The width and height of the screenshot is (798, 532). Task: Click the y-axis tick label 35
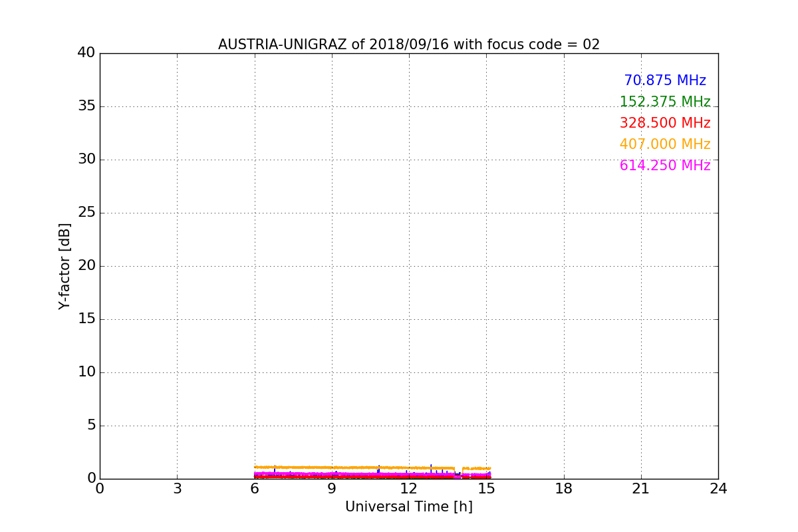coord(86,106)
